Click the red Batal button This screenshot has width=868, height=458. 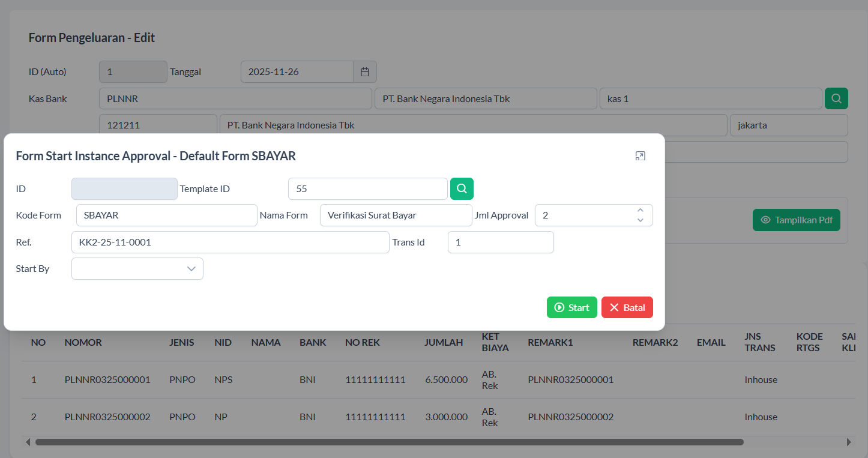click(627, 307)
